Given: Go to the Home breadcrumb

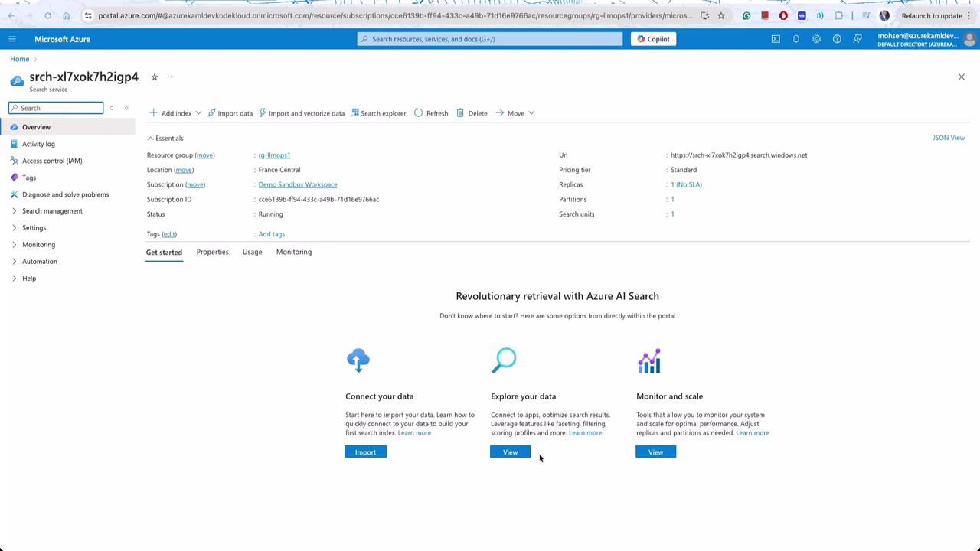Looking at the screenshot, I should (20, 59).
